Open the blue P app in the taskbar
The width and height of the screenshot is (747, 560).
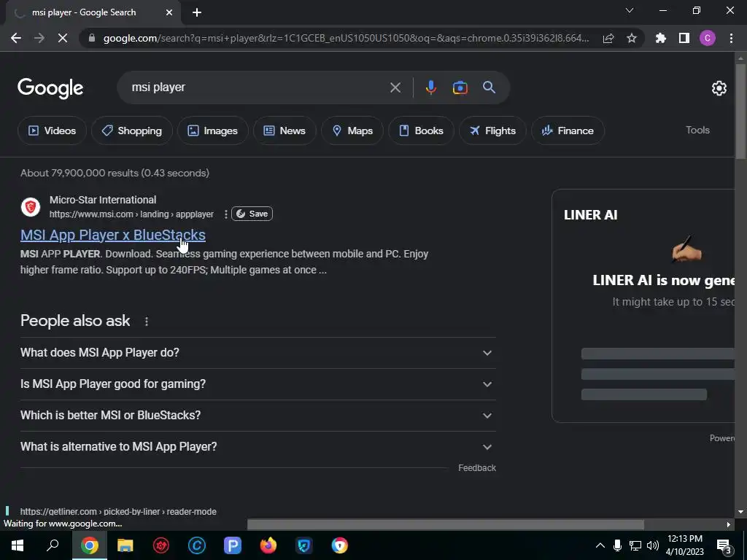point(233,545)
